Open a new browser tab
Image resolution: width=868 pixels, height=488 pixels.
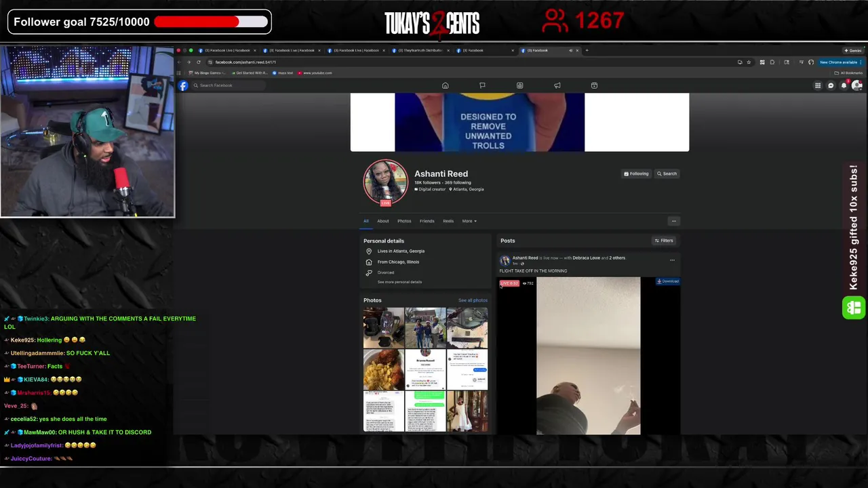(x=587, y=50)
